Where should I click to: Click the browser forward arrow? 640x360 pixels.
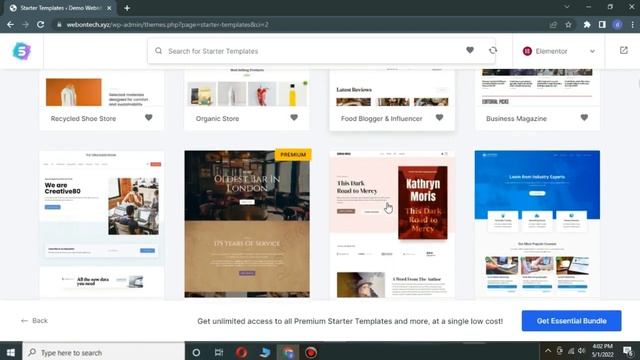[25, 24]
